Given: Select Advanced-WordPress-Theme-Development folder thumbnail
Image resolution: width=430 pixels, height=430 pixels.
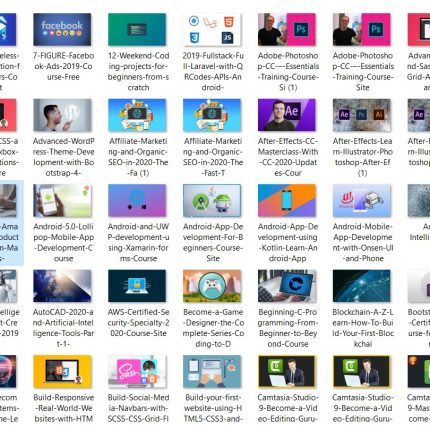Looking at the screenshot, I should pos(62,115).
